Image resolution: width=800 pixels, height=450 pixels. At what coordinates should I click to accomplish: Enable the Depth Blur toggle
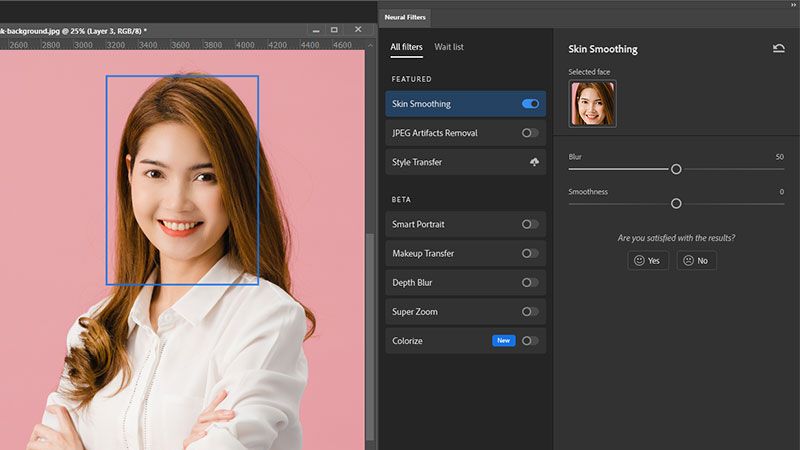(530, 283)
